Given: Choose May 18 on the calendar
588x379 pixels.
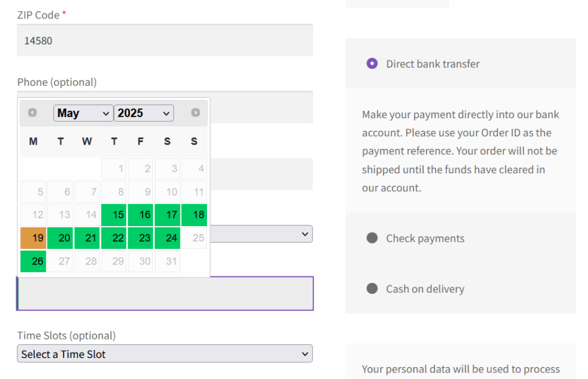Looking at the screenshot, I should pos(194,215).
